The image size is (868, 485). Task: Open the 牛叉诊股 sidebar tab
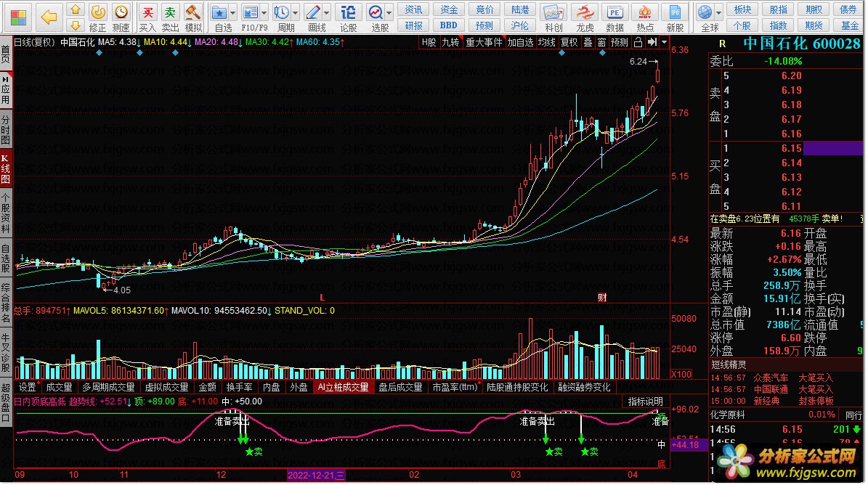click(6, 351)
